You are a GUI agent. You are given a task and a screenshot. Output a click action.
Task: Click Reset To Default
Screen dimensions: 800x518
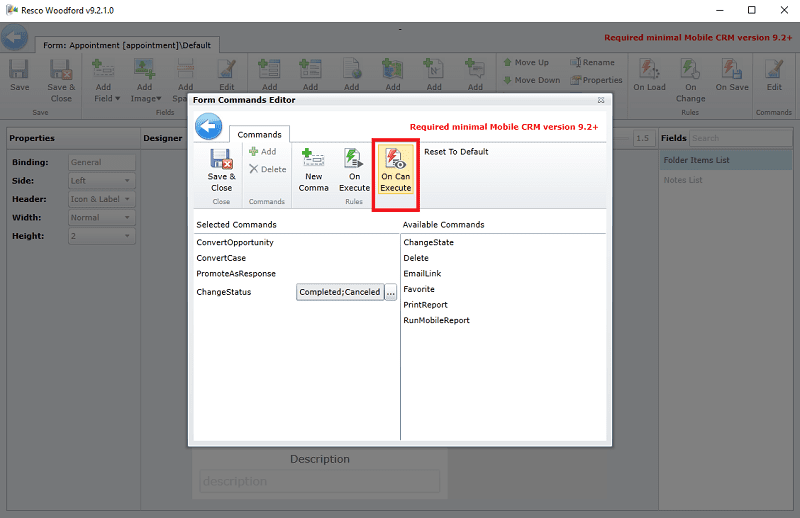point(456,152)
